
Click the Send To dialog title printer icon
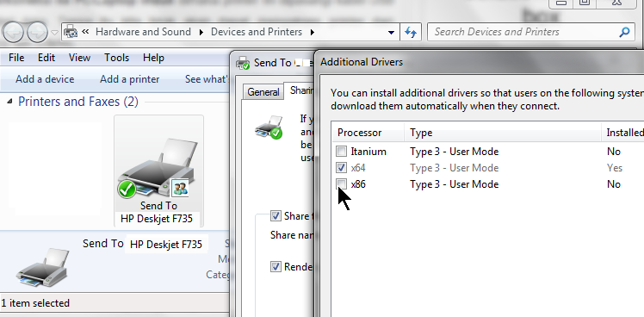click(x=243, y=63)
